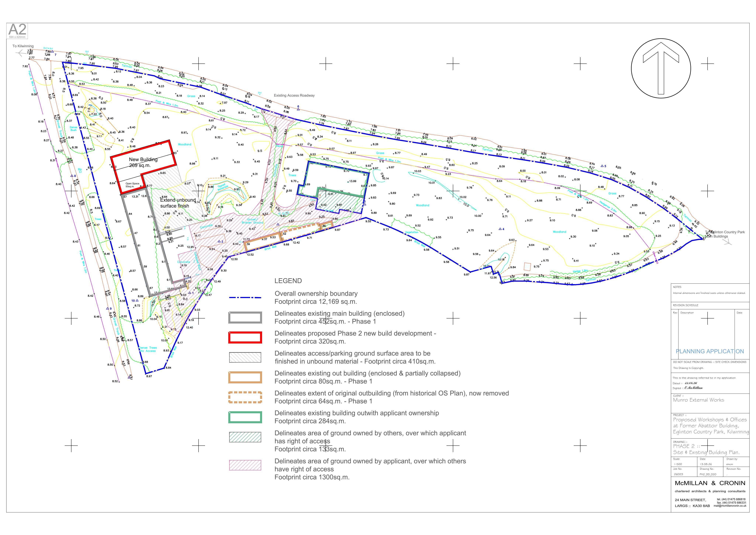Image resolution: width=756 pixels, height=535 pixels.
Task: Click the A2 paper size stamp
Action: (17, 31)
